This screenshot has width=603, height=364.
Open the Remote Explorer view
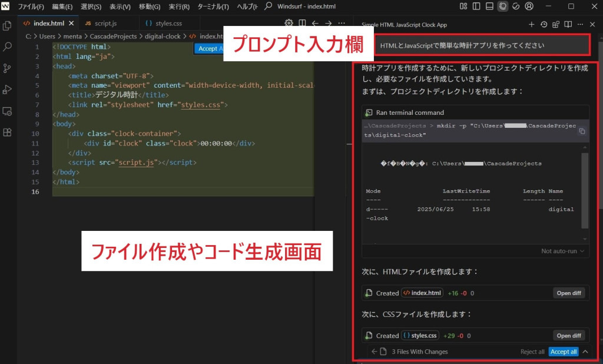7,111
